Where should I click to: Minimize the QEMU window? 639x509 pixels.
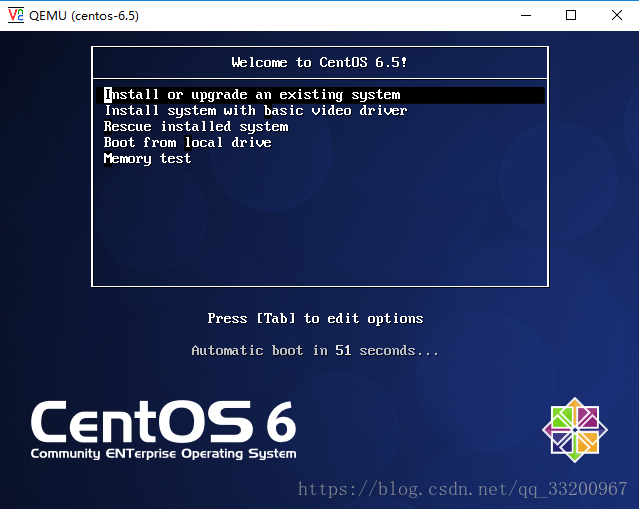coord(526,15)
